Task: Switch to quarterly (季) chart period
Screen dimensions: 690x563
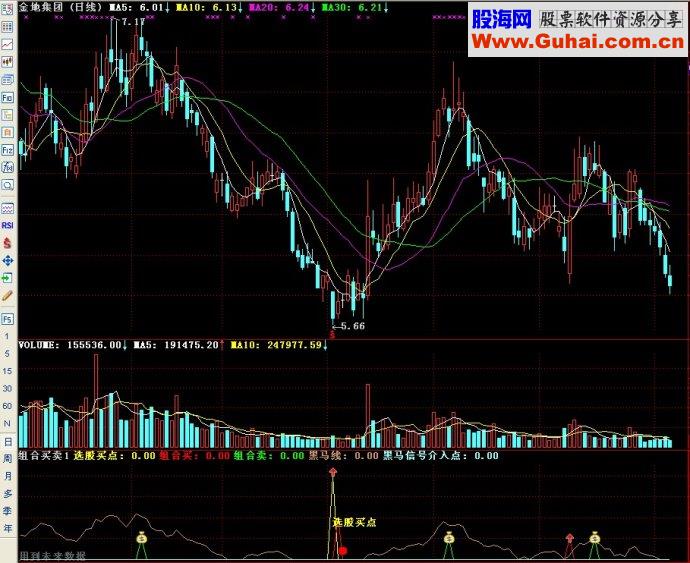Action: (x=7, y=511)
